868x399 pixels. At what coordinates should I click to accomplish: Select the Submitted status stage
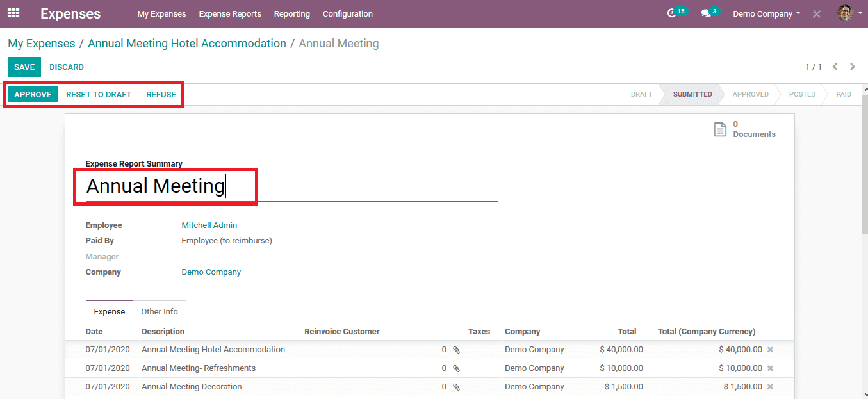click(692, 94)
